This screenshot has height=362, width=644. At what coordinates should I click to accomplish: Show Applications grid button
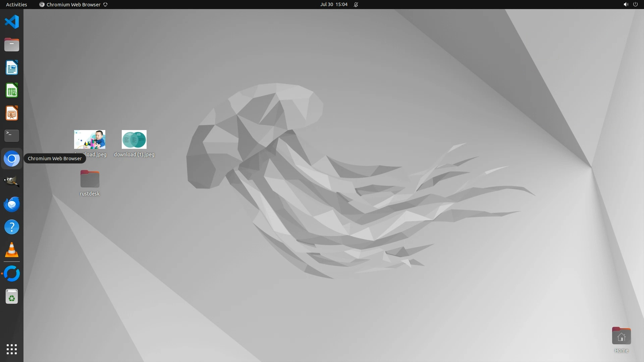click(12, 349)
